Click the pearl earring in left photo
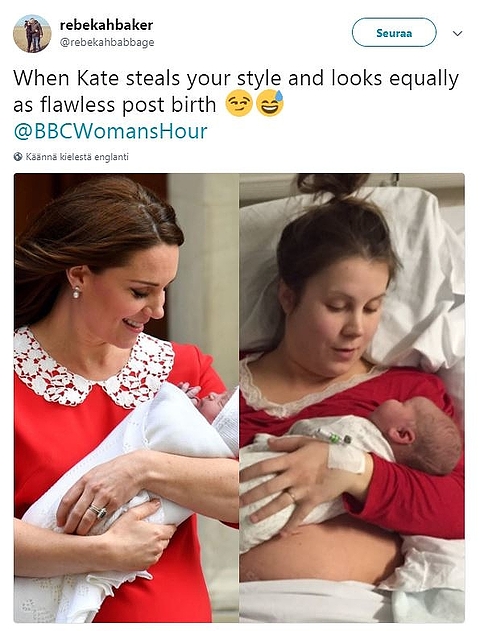Image resolution: width=480 pixels, height=631 pixels. tap(76, 293)
